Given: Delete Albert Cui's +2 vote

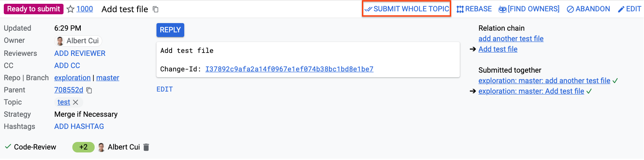Looking at the screenshot, I should (146, 147).
